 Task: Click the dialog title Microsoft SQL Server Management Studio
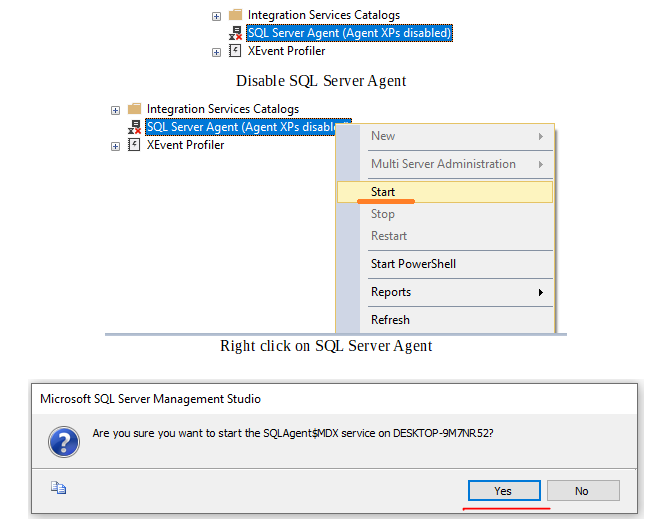click(x=150, y=399)
